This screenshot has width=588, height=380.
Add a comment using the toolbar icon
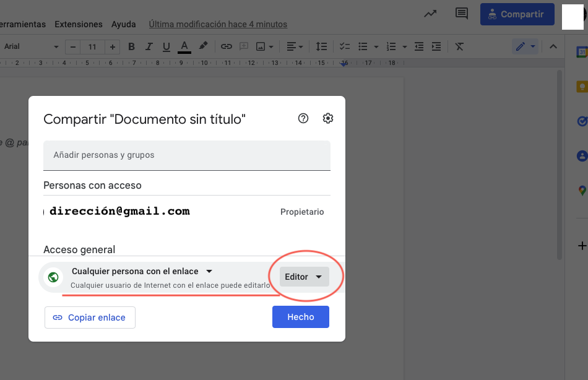(x=244, y=46)
